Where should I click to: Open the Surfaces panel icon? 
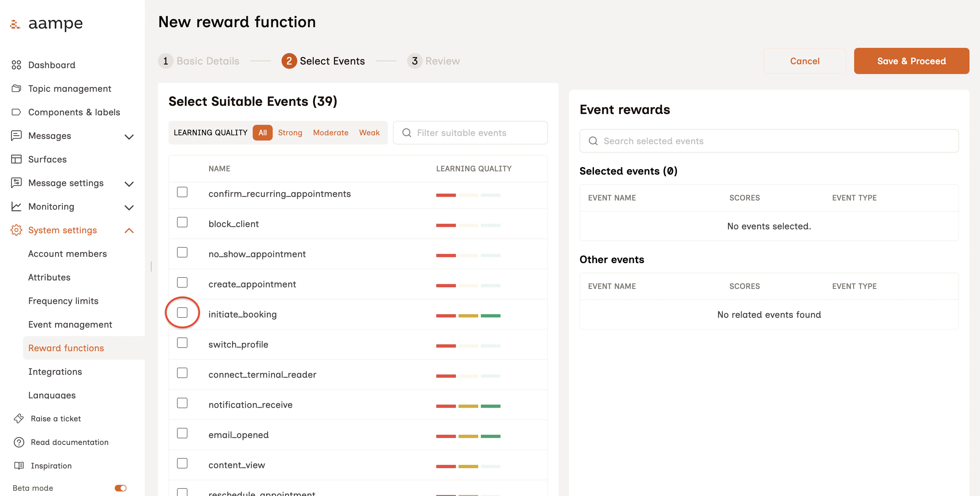pyautogui.click(x=16, y=159)
